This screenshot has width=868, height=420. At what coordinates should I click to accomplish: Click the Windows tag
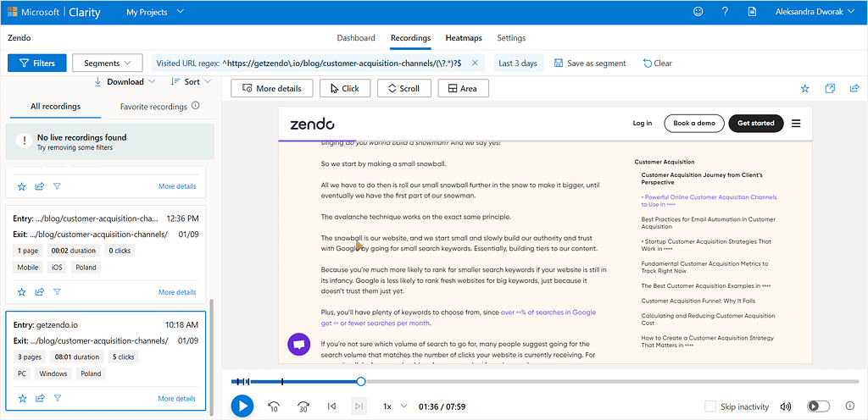[x=53, y=373]
